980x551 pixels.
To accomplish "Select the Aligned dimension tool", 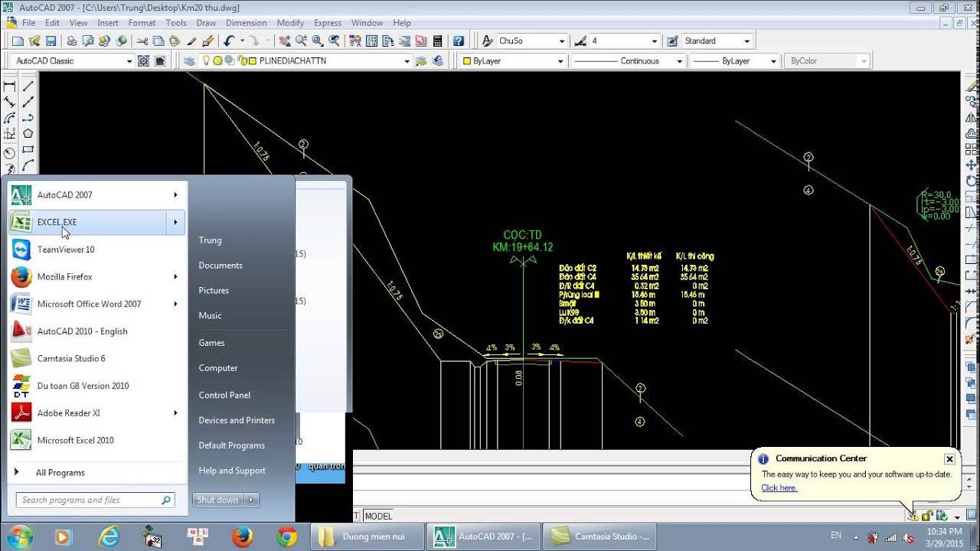I will (9, 102).
